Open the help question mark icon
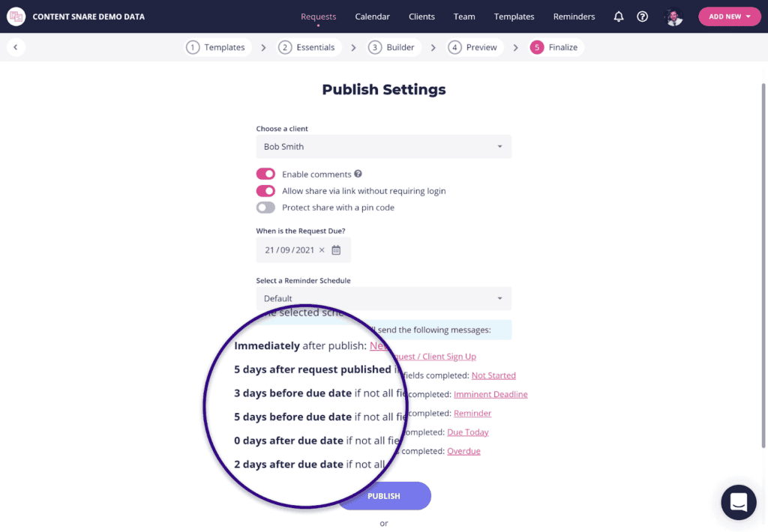This screenshot has height=532, width=768. click(x=642, y=16)
